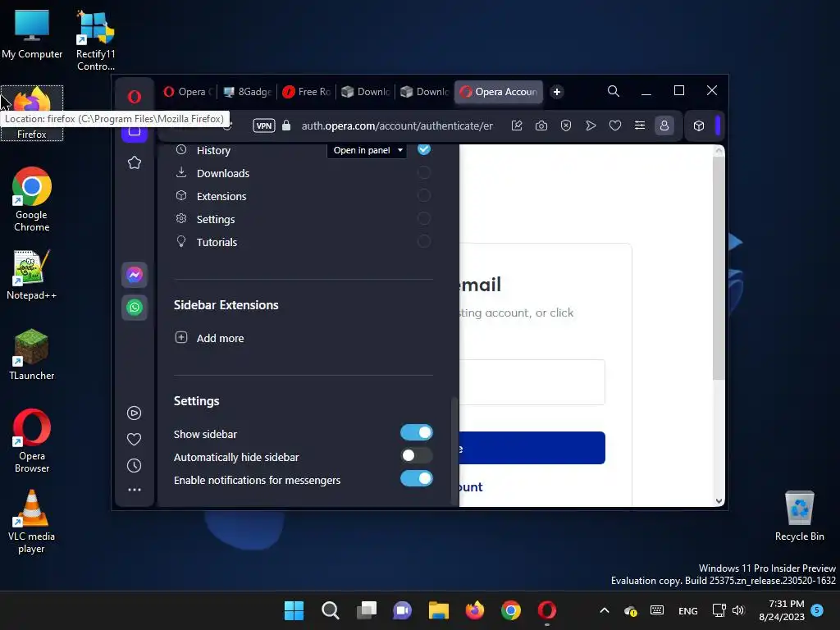This screenshot has width=840, height=630.
Task: Click the account profile icon in toolbar
Action: click(x=664, y=126)
